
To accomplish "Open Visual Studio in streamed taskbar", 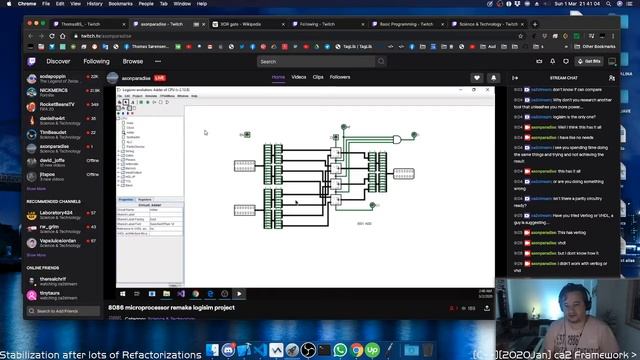I will 181,294.
